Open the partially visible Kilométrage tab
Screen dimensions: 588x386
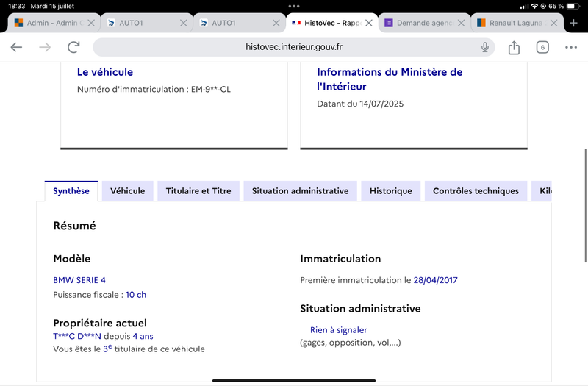pyautogui.click(x=542, y=191)
